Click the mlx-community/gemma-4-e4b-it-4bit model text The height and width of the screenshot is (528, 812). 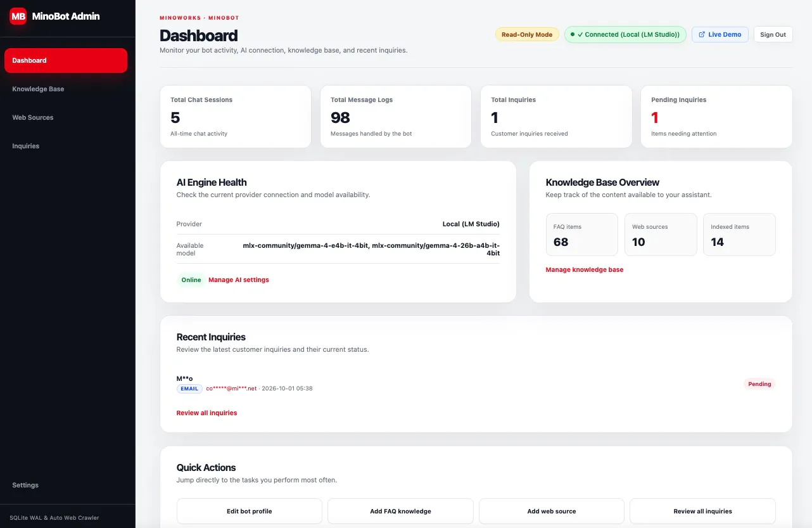point(306,245)
